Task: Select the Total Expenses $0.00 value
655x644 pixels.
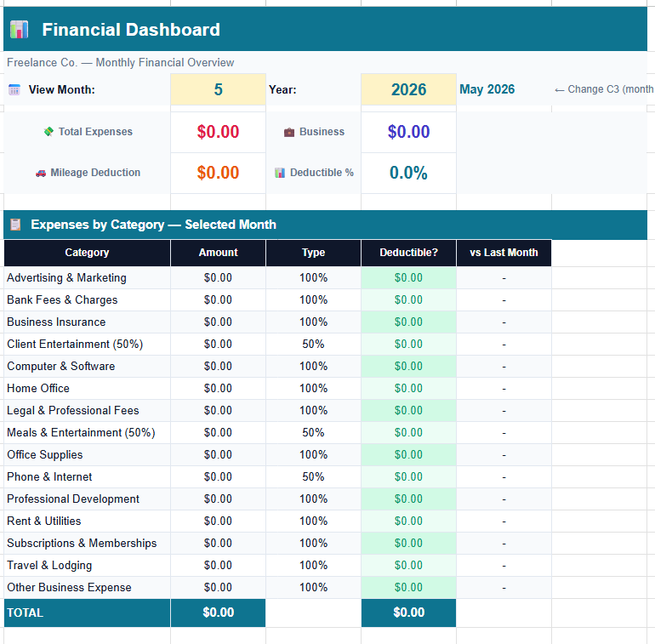Action: click(218, 132)
